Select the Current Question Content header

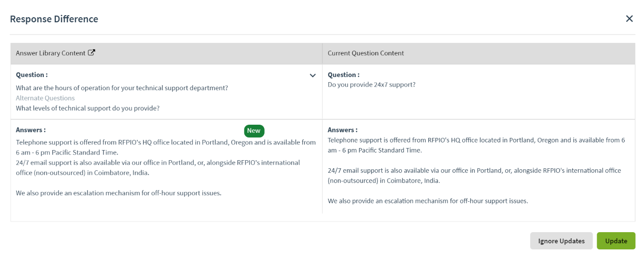(x=366, y=53)
